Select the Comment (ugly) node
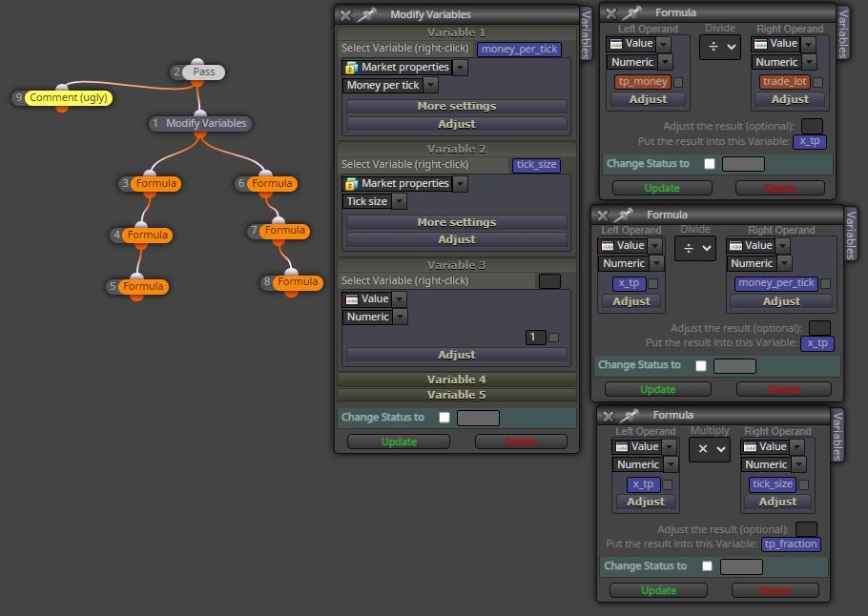Screen dimensions: 868x616 tap(69, 98)
